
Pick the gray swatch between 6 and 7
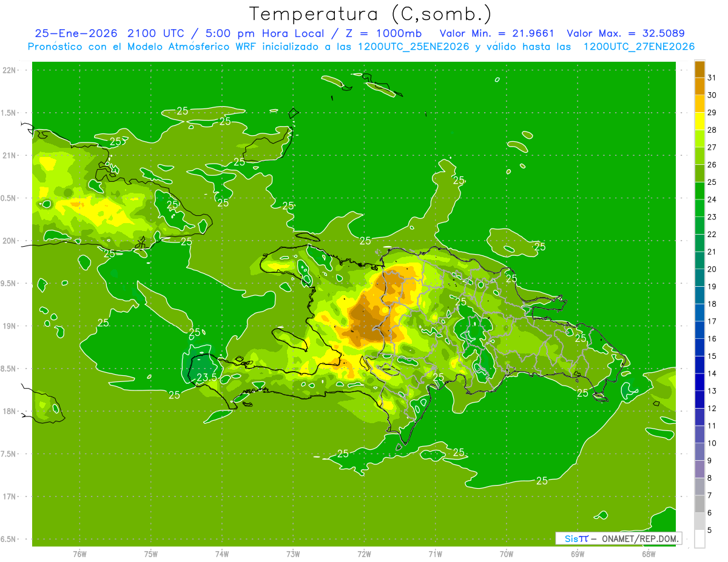point(699,504)
